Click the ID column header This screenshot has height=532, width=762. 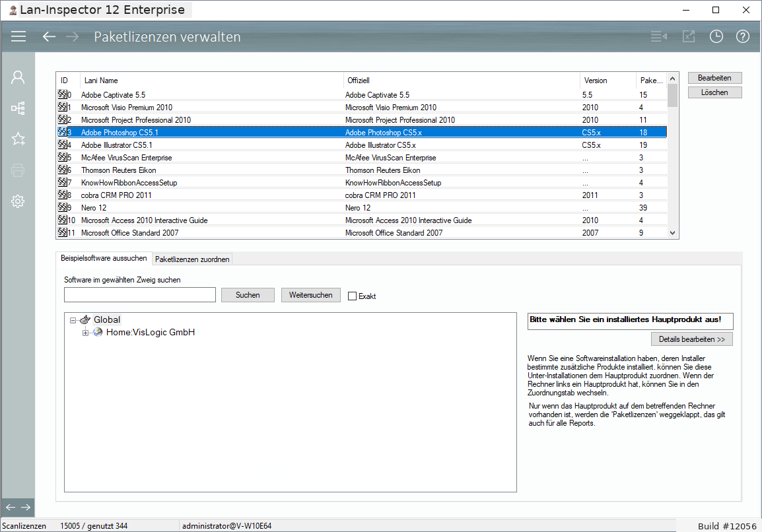[68, 80]
